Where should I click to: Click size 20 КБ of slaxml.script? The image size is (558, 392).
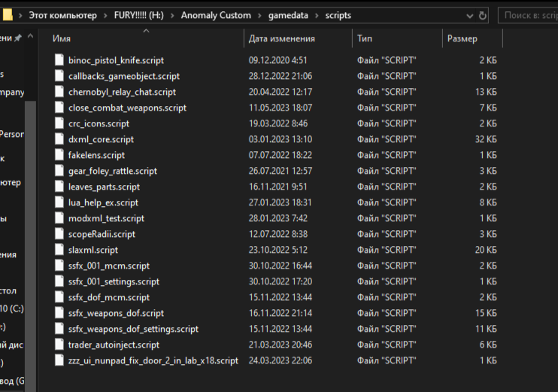pyautogui.click(x=486, y=250)
